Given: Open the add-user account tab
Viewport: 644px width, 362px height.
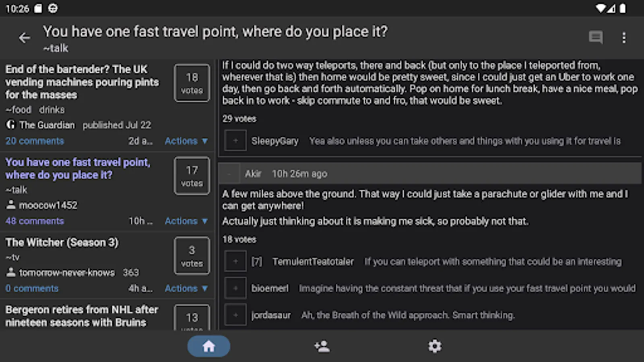Looking at the screenshot, I should click(322, 346).
